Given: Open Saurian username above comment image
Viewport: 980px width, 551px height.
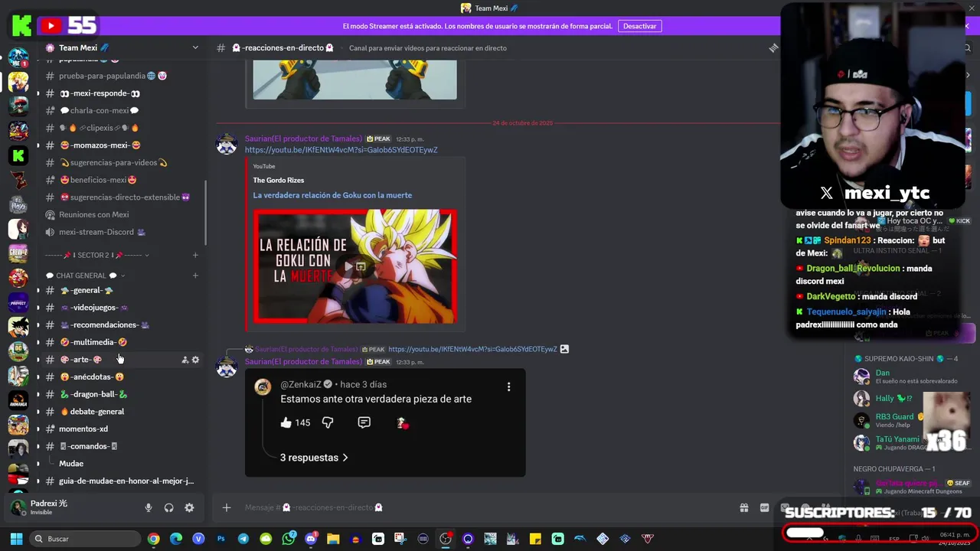Looking at the screenshot, I should point(303,361).
